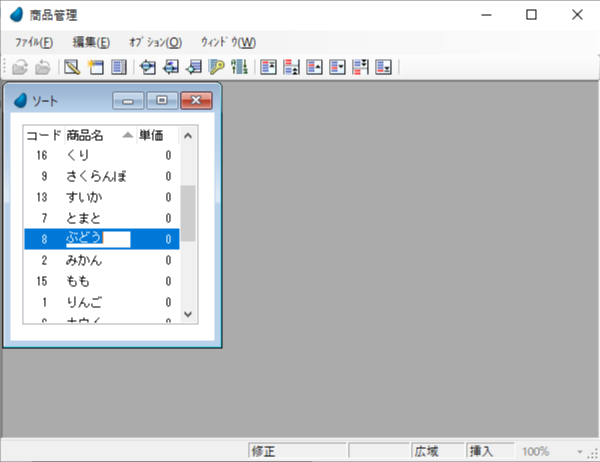
Task: Click the blue list document toolbar icon
Action: click(119, 68)
